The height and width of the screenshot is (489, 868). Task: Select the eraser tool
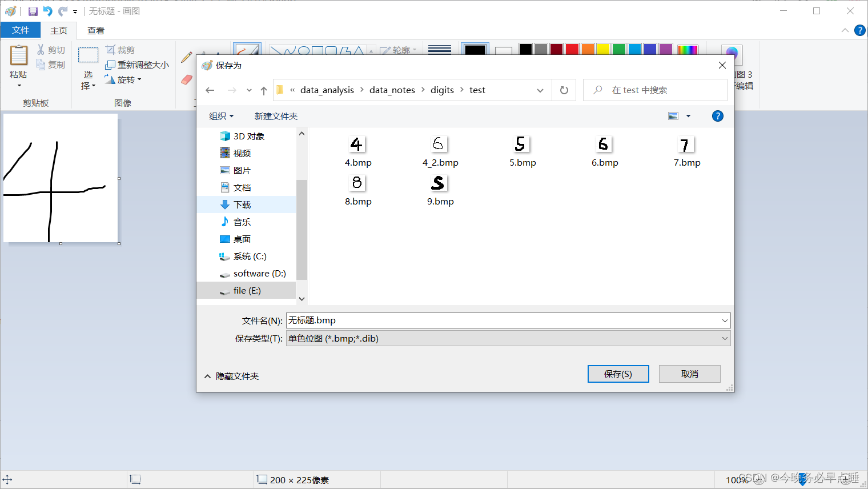[x=187, y=79]
